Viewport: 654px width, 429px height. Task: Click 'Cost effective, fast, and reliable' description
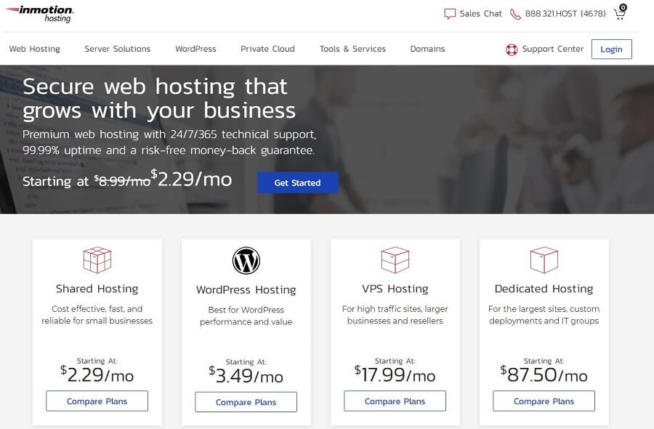click(x=97, y=315)
